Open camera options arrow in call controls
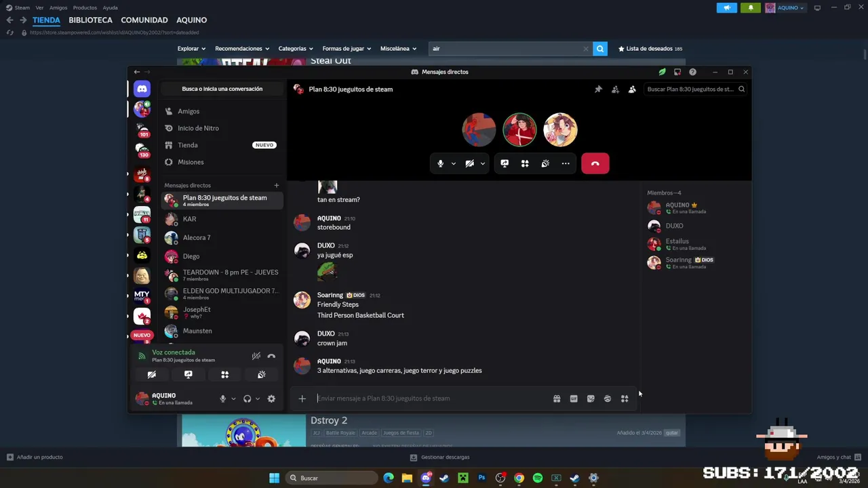 482,163
